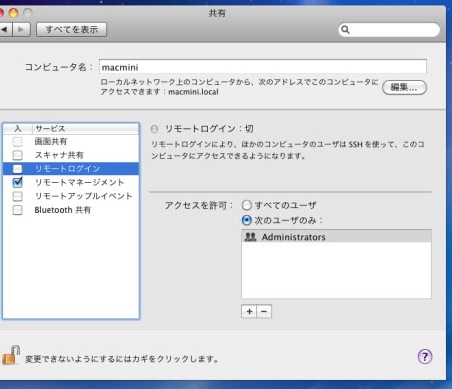This screenshot has height=389, width=452.
Task: Click the サービス column header
Action: click(x=85, y=129)
